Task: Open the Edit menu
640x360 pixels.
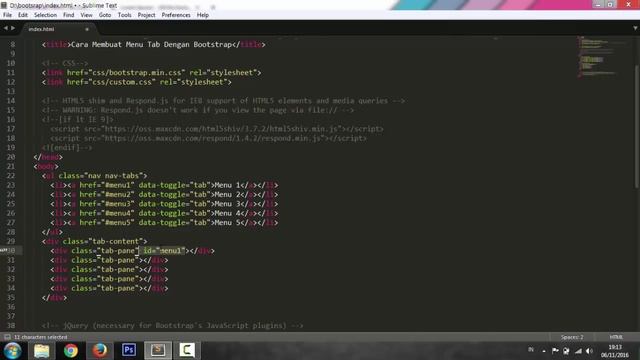Action: tap(23, 15)
